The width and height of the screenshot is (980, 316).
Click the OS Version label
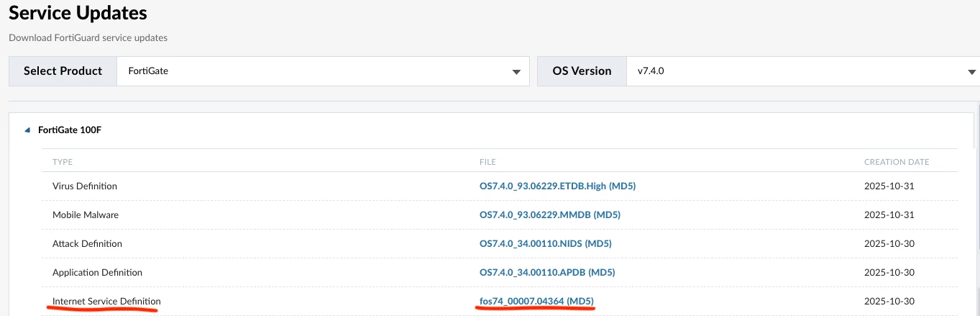pos(582,71)
